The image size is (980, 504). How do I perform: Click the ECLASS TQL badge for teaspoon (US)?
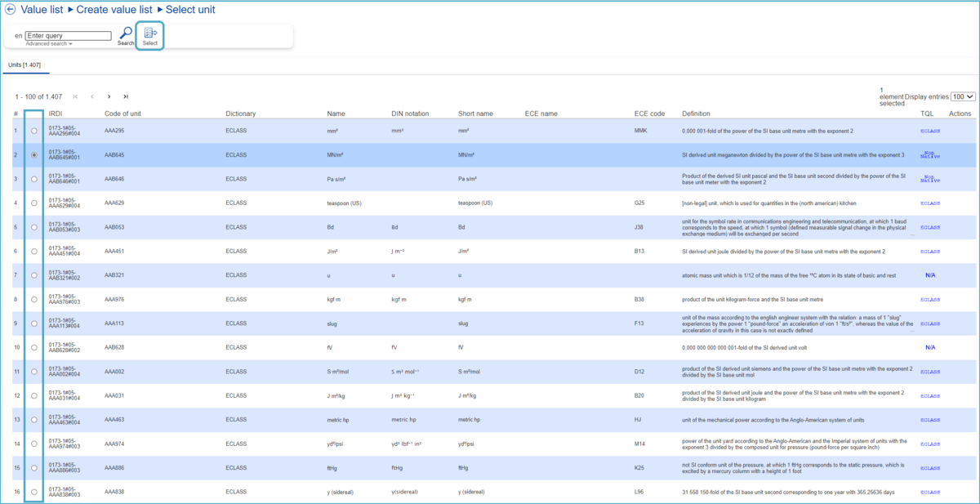930,203
